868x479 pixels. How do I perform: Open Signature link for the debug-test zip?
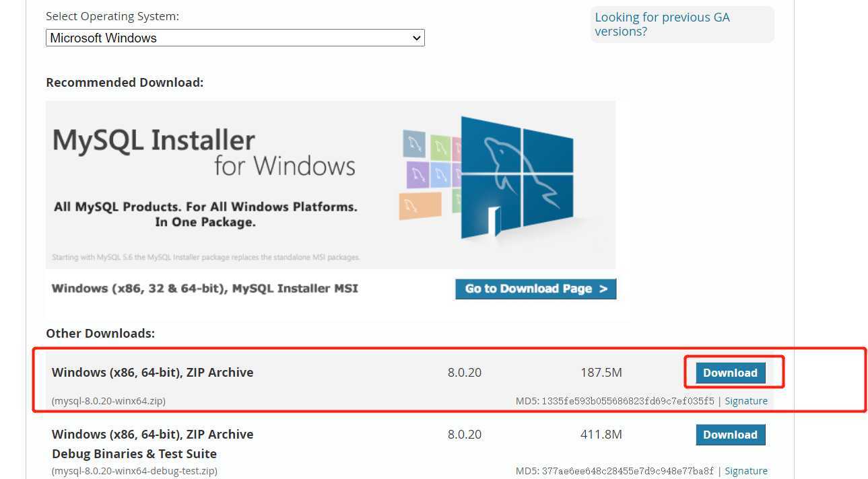tap(746, 471)
